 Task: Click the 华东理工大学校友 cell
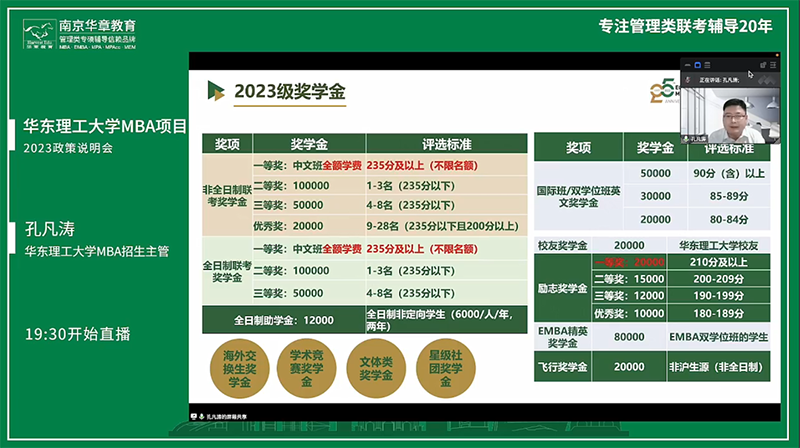click(718, 245)
